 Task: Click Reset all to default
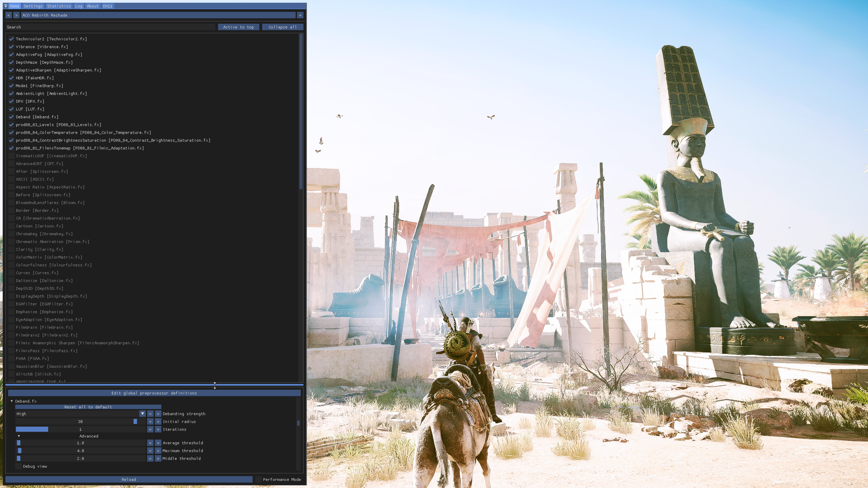[x=88, y=407]
